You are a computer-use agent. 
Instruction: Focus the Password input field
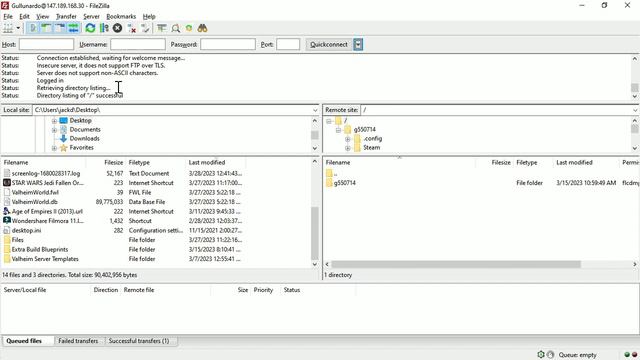pyautogui.click(x=228, y=44)
